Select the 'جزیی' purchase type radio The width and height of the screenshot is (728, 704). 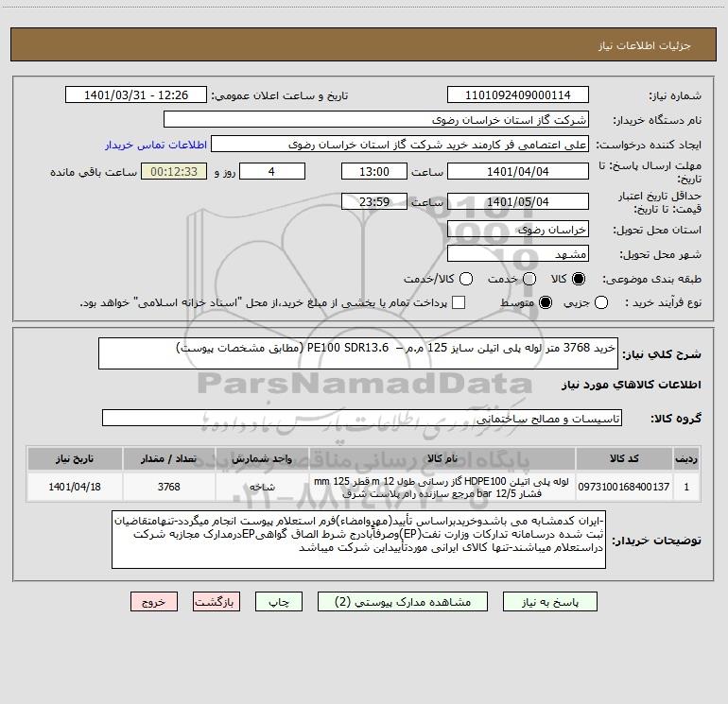click(x=600, y=302)
